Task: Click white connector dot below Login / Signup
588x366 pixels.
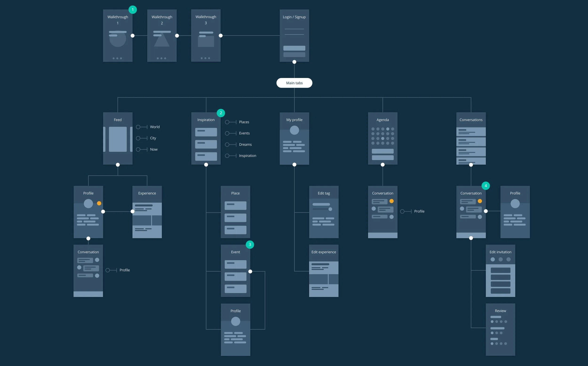Action: click(294, 62)
